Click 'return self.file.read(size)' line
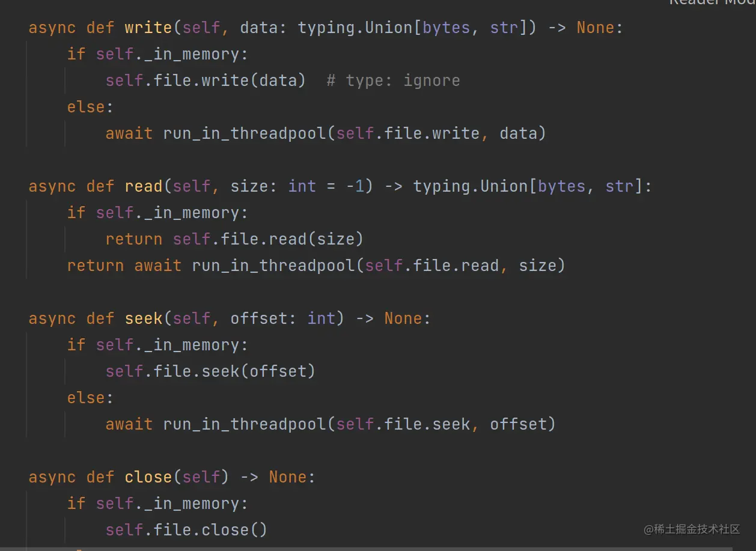 pos(235,239)
